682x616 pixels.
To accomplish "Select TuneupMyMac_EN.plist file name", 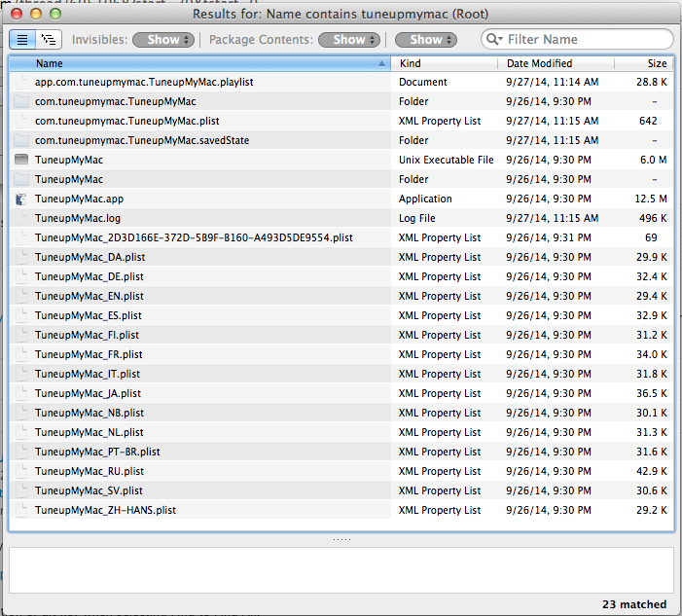I will click(x=90, y=296).
